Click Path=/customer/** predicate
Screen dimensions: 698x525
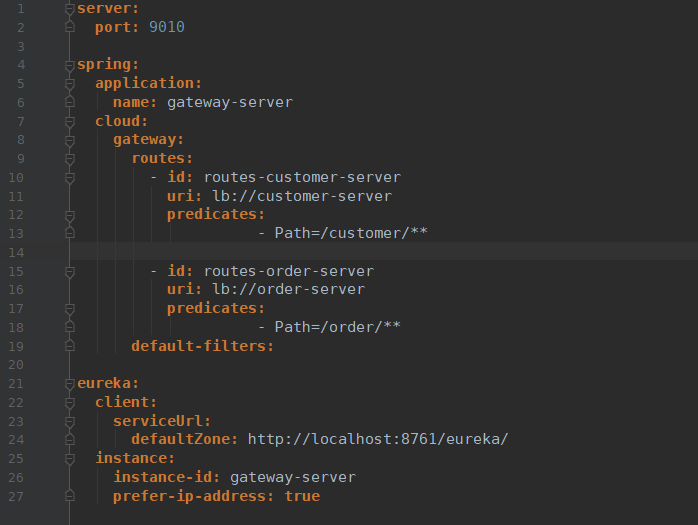click(x=351, y=233)
